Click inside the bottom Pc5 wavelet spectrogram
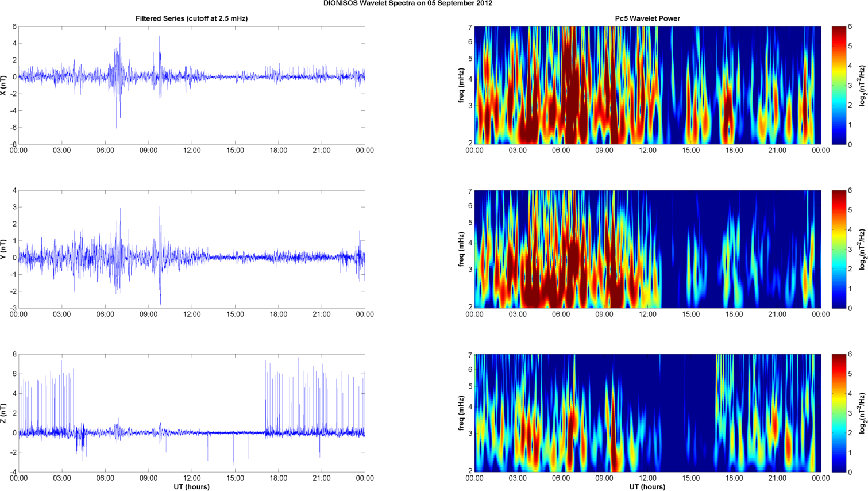This screenshot has height=491, width=868. (x=647, y=413)
